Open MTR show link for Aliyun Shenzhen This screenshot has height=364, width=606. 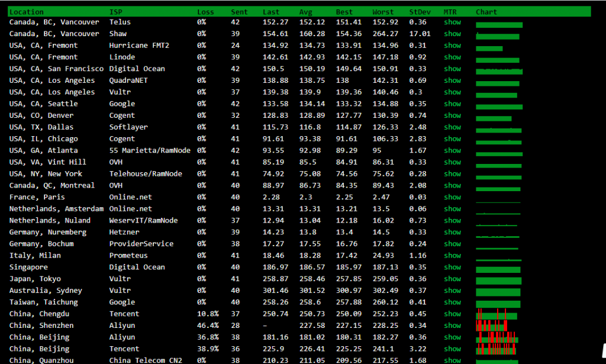(452, 326)
